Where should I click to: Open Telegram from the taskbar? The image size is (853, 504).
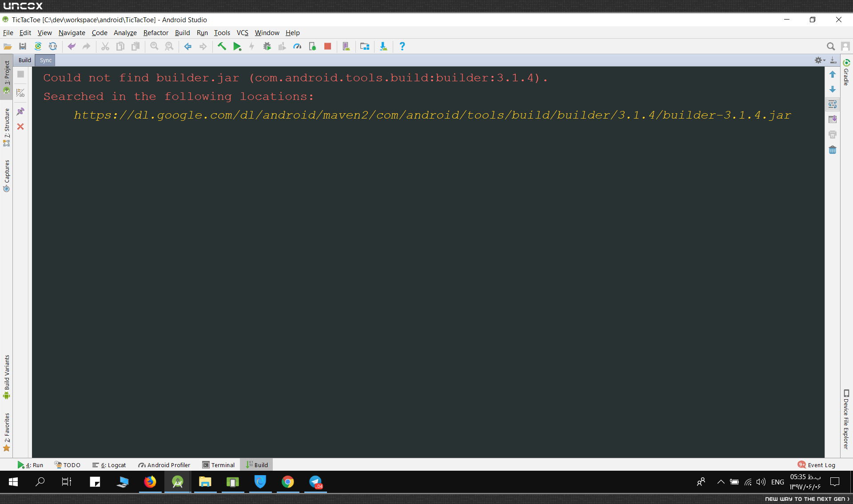(x=315, y=482)
